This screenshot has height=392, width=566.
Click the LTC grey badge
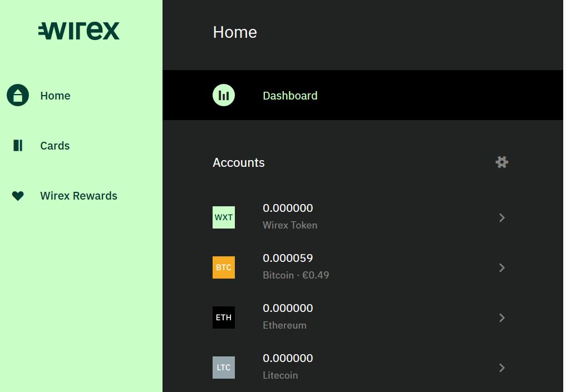coord(223,368)
